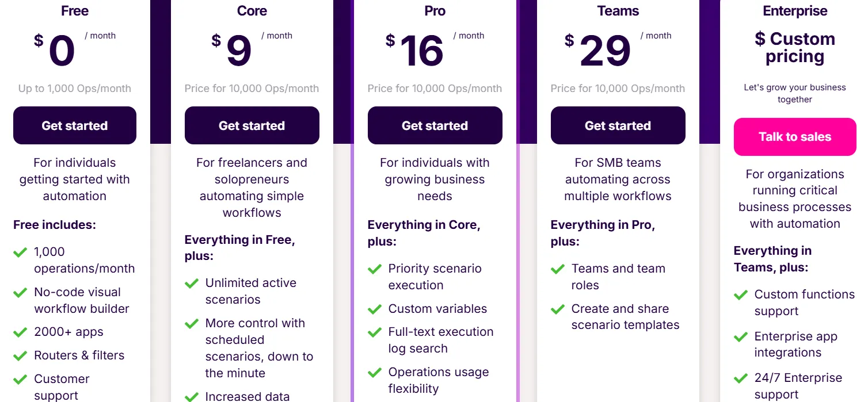The width and height of the screenshot is (868, 402).
Task: Click checkmark next to Routers & filters
Action: (20, 355)
